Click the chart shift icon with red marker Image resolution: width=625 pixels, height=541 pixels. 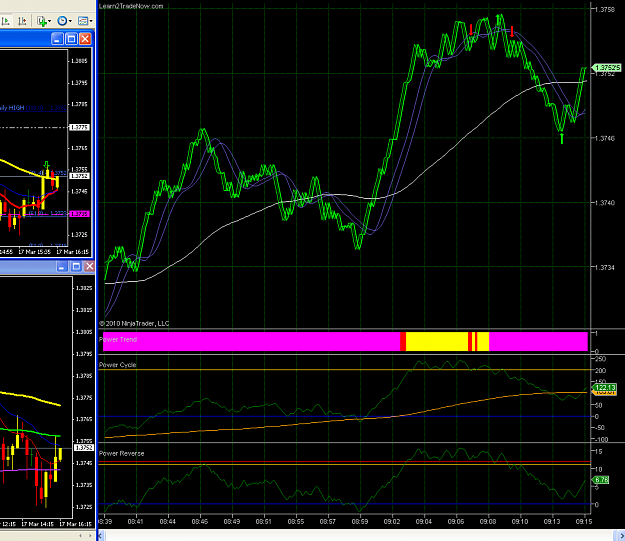click(x=22, y=21)
